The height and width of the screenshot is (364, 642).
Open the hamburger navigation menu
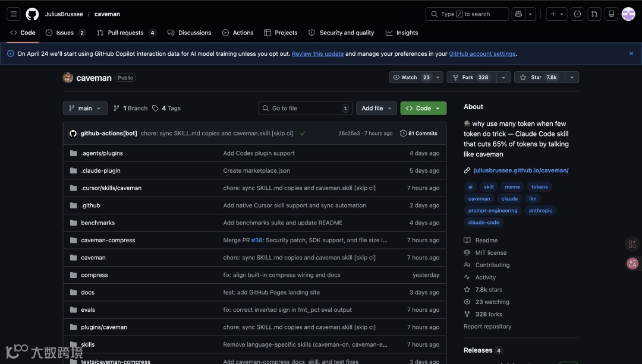(x=14, y=14)
